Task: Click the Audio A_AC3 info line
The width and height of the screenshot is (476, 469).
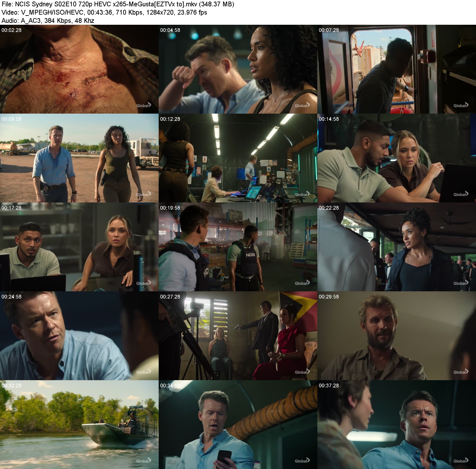Action: 48,21
